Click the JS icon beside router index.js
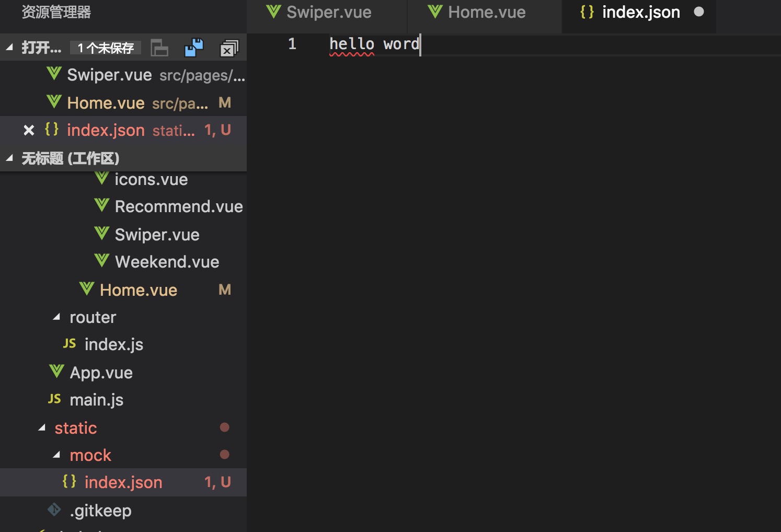The image size is (781, 532). tap(70, 344)
